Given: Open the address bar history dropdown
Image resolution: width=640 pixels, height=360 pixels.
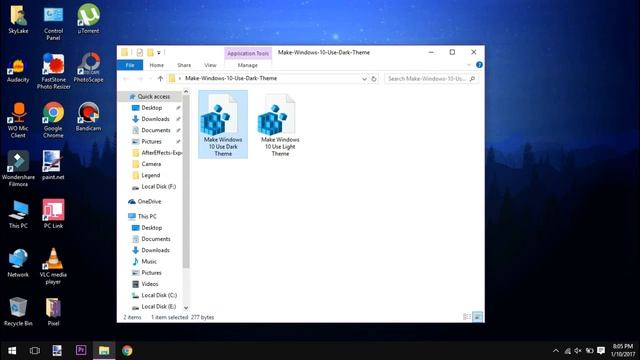Looking at the screenshot, I should [x=364, y=78].
